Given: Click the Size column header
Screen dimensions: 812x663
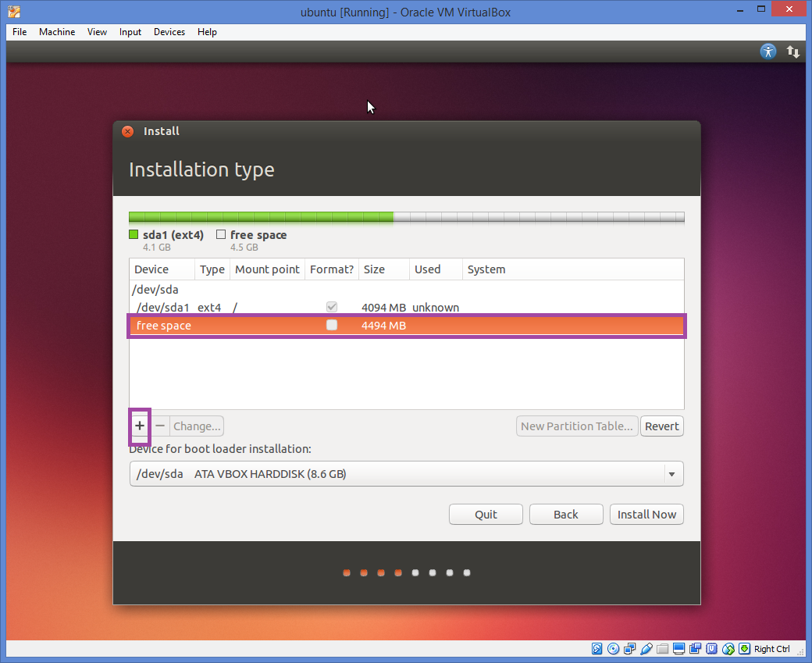Looking at the screenshot, I should coord(383,269).
